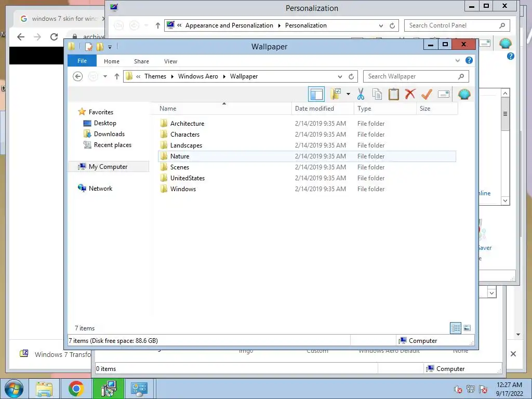Expand Personalization address bar dropdown
The width and height of the screenshot is (532, 399).
coord(381,25)
